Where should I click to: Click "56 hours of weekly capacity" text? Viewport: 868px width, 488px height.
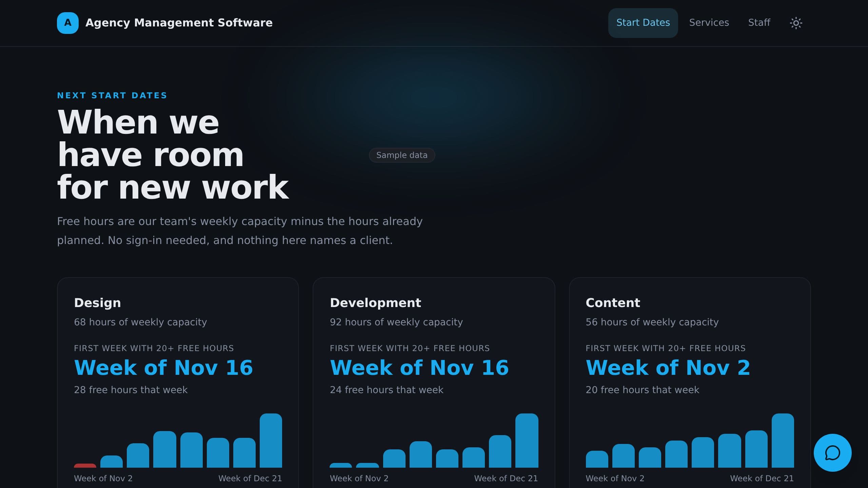(x=652, y=322)
